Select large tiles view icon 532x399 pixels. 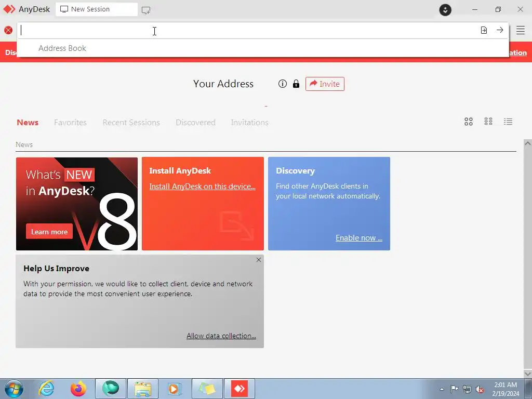point(469,122)
